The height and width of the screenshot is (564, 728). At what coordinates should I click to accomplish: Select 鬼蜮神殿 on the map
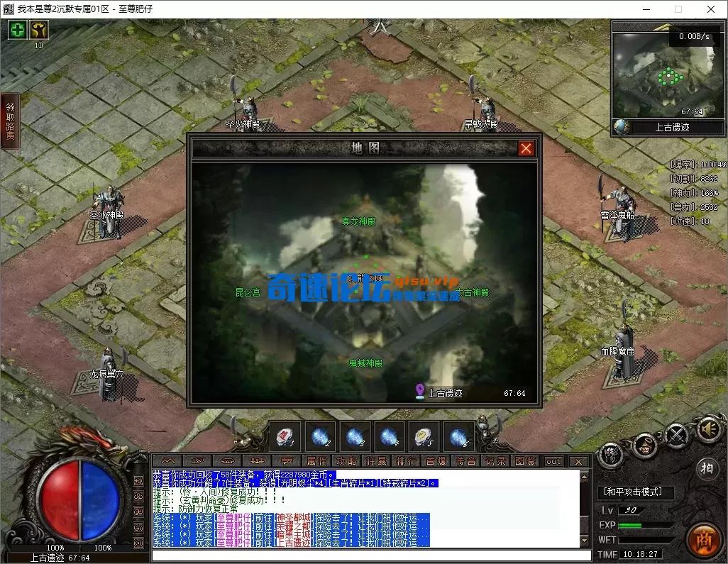coord(366,363)
